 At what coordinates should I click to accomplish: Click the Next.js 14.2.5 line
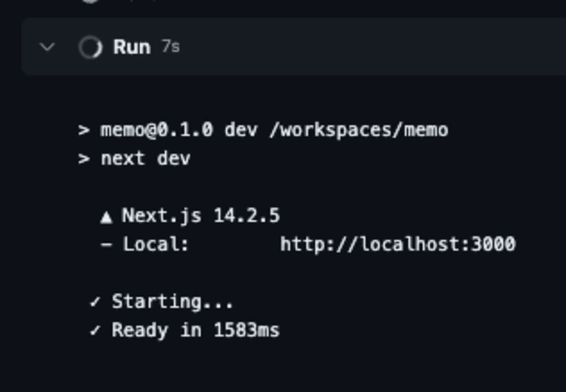point(190,216)
